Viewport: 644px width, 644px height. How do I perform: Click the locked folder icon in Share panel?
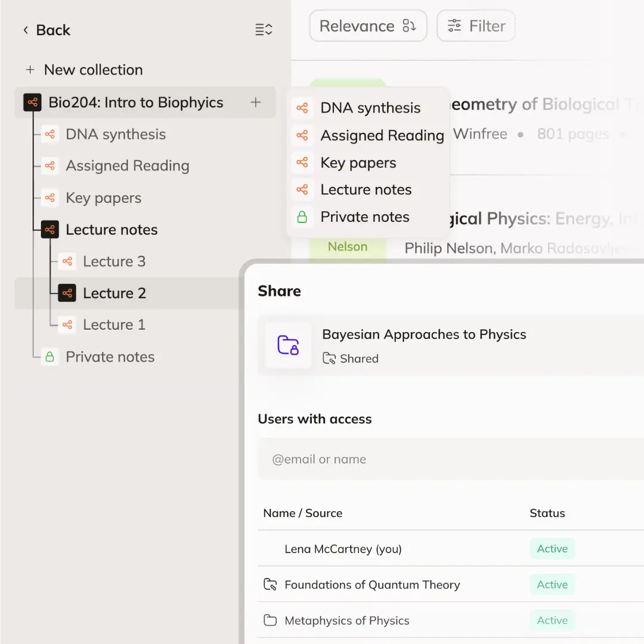pyautogui.click(x=289, y=345)
